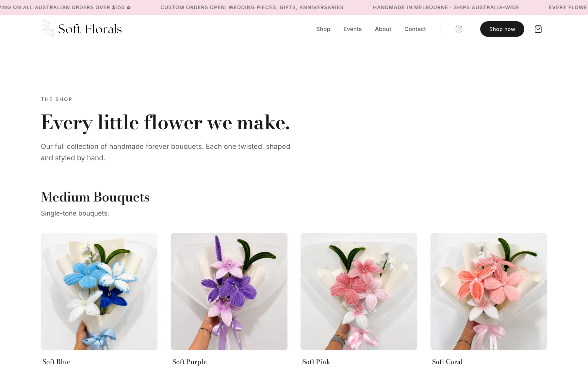Click the Soft Coral product title

click(447, 362)
